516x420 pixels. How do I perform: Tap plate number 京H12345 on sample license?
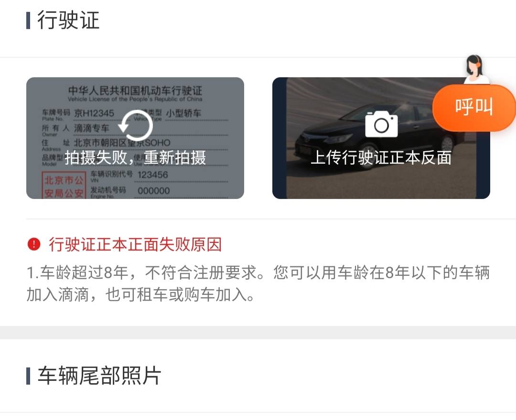[x=94, y=114]
